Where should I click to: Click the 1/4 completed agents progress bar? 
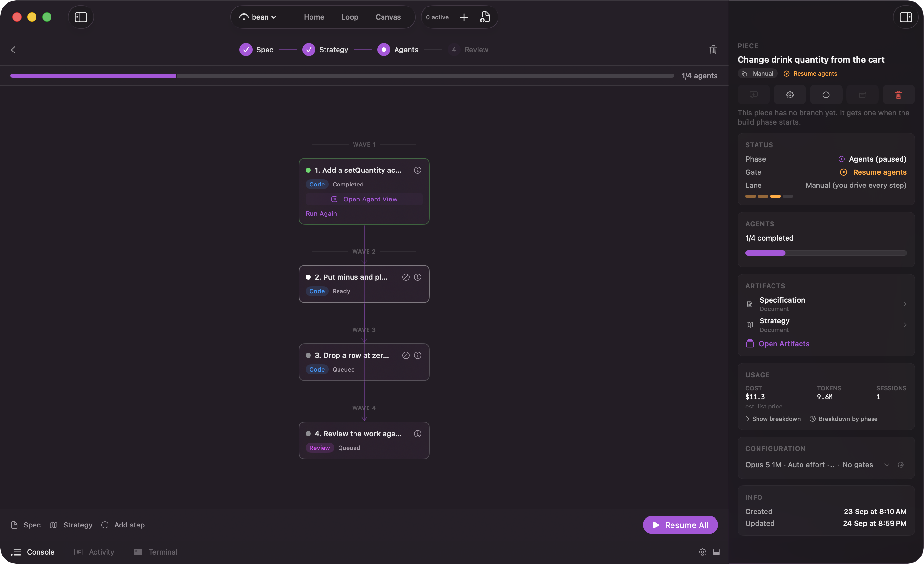click(x=826, y=253)
